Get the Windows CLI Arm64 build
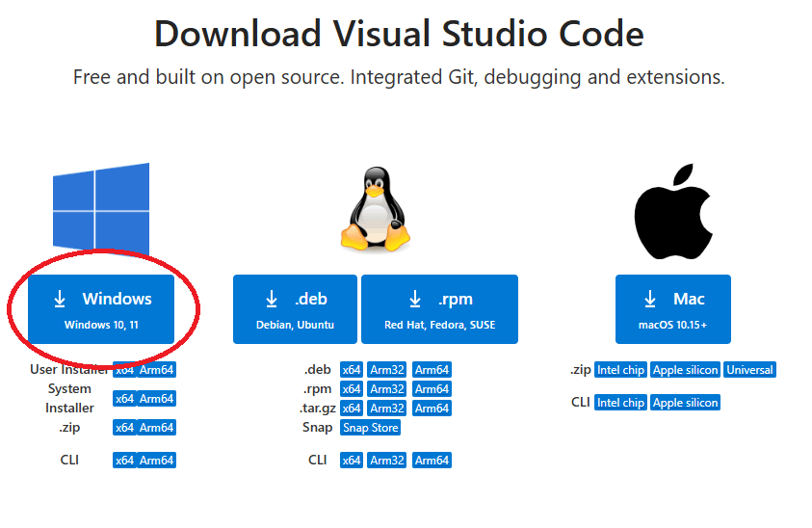 156,461
